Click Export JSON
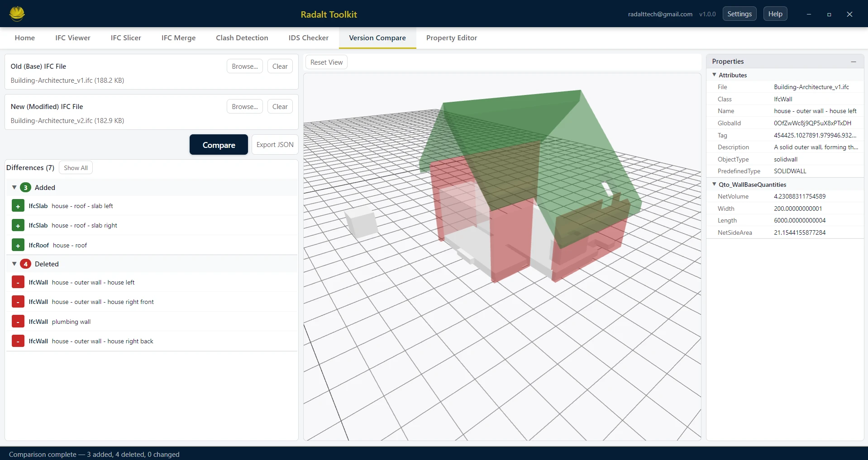 click(274, 144)
